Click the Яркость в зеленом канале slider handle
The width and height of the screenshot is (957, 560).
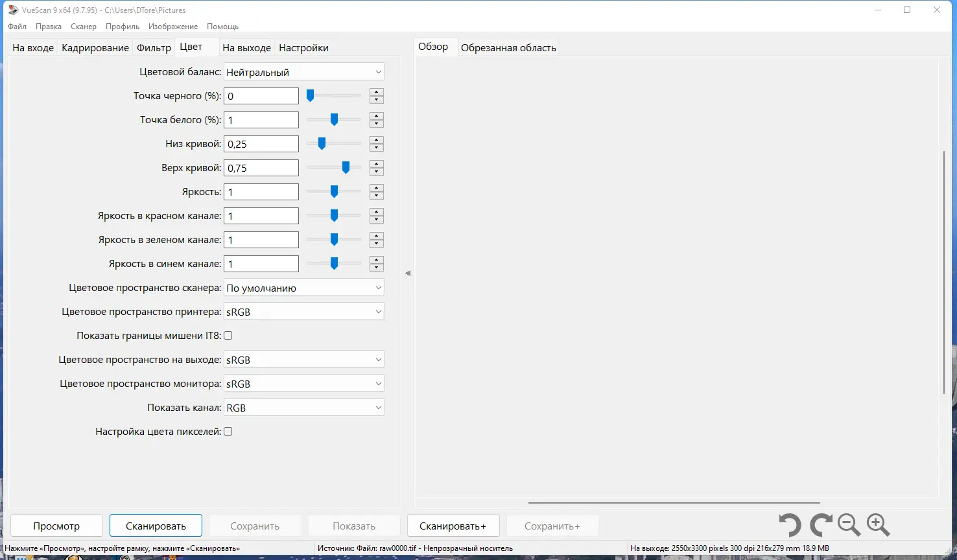(x=334, y=240)
